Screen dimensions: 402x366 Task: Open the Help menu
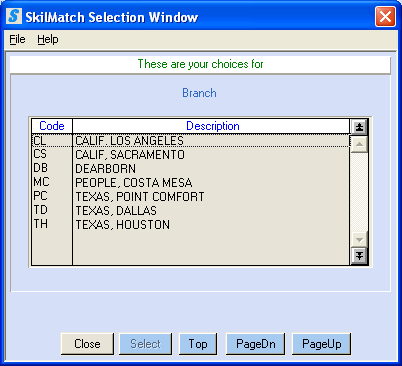pyautogui.click(x=48, y=39)
